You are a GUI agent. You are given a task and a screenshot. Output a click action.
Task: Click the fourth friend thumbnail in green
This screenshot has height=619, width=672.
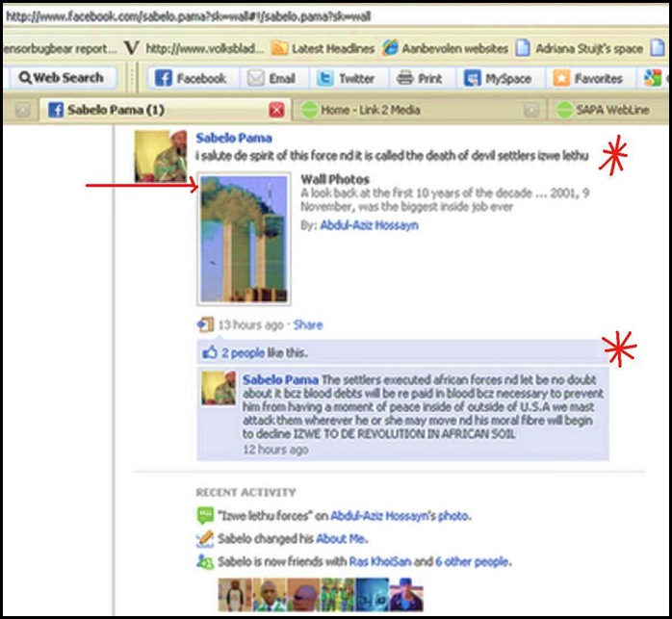tap(338, 595)
